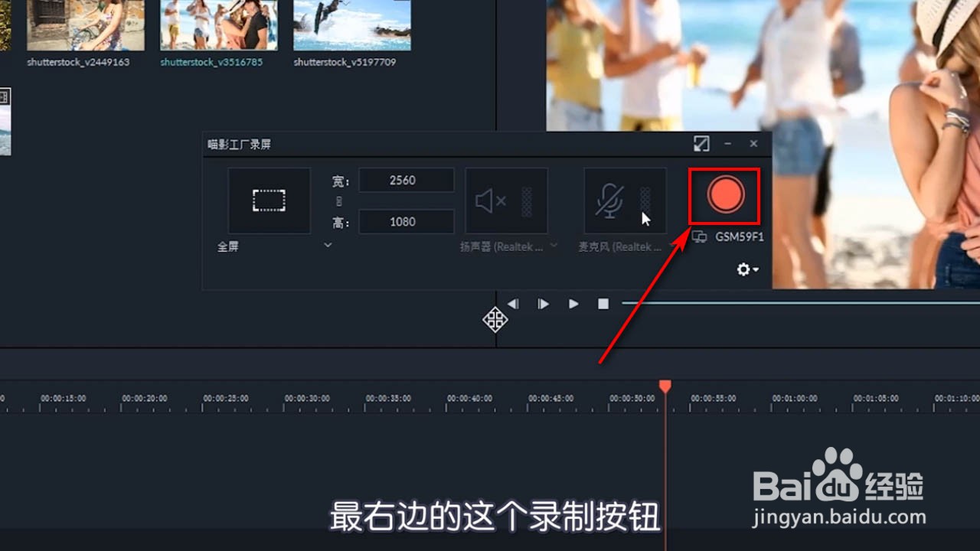980x551 pixels.
Task: Click the previous frame playback icon
Action: pos(512,304)
